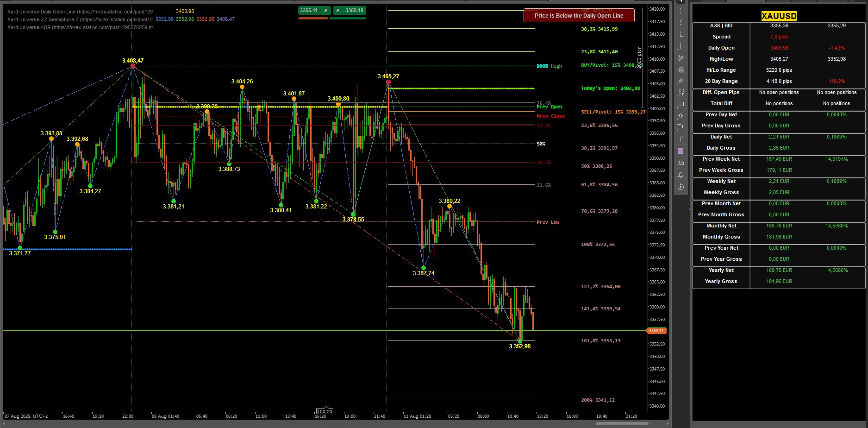868x428 pixels.
Task: Click the 179,11 EUR prev week gross
Action: point(779,170)
